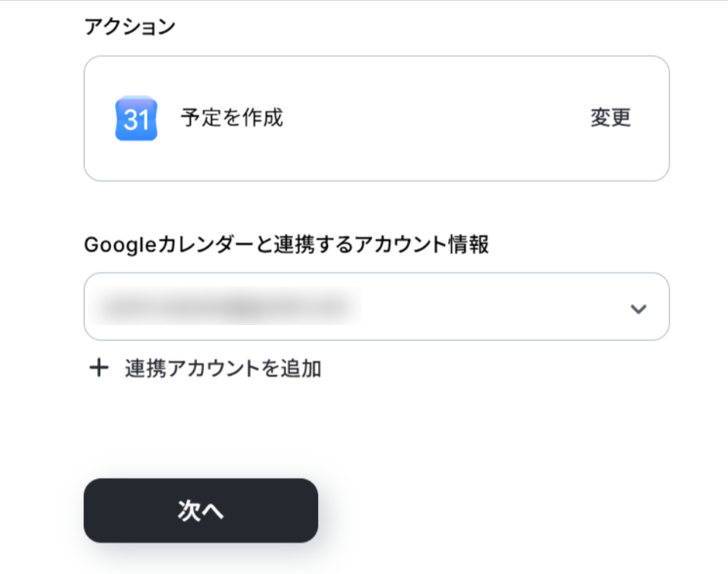The image size is (728, 574).
Task: Click the 予定を作成 action card
Action: pyautogui.click(x=377, y=119)
